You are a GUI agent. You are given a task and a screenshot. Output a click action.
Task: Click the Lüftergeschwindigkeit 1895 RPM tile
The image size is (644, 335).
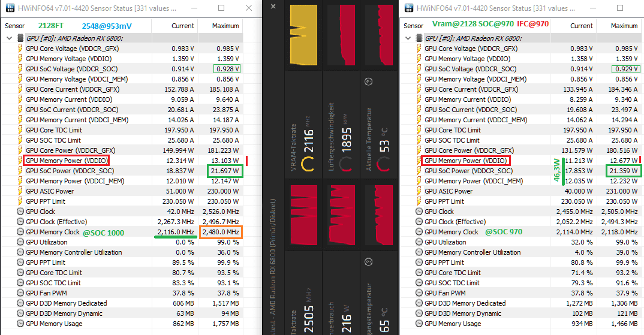tap(341, 125)
